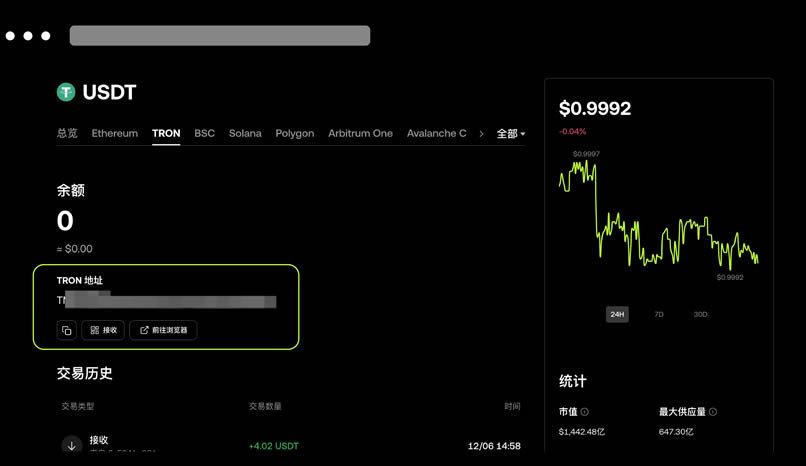Open the +4.02 USDT 接收 transaction row
Screen dimensions: 806x466
click(x=290, y=446)
